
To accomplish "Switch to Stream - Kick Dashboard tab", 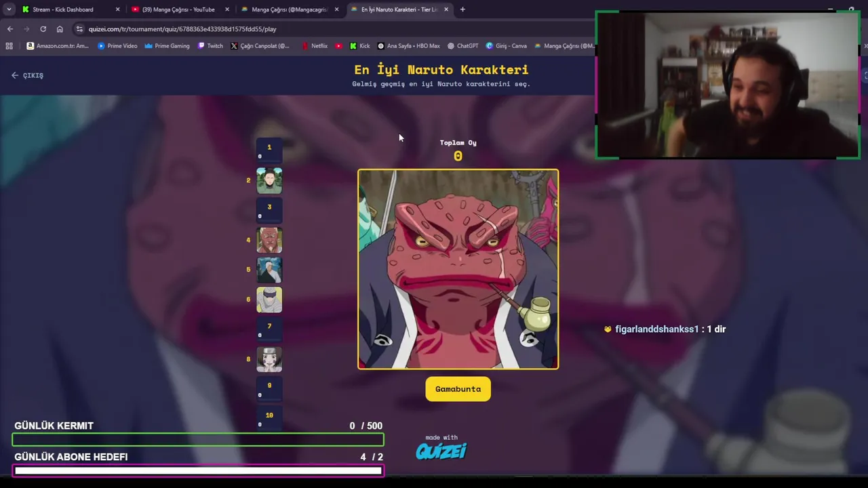I will click(71, 9).
